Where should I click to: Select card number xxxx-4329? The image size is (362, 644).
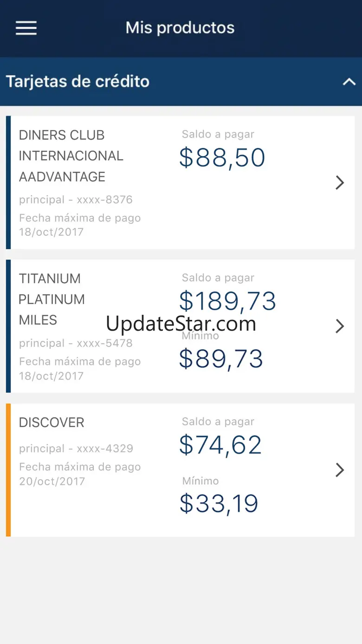105,449
